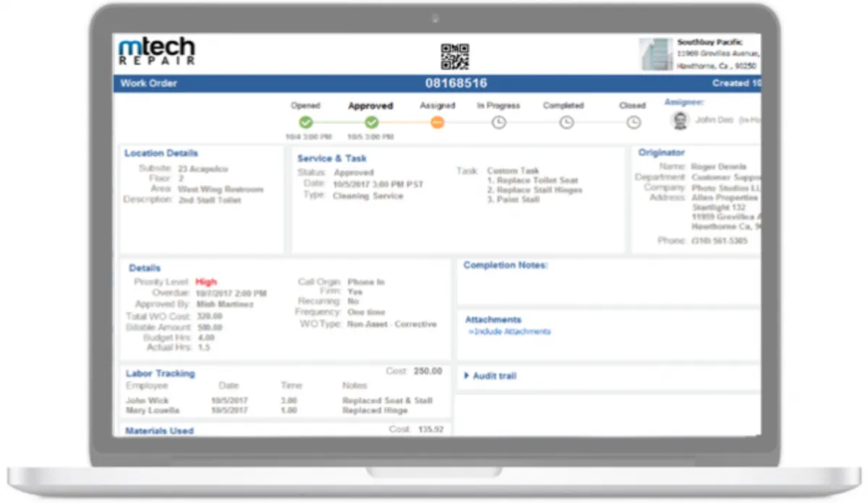Click the Work Order title text
The height and width of the screenshot is (503, 868).
pyautogui.click(x=148, y=83)
